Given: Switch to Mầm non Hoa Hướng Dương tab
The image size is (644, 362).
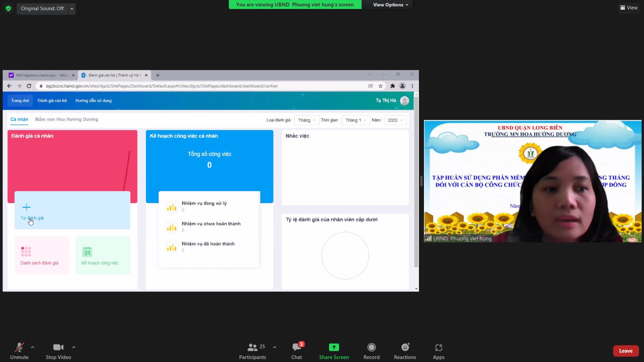Looking at the screenshot, I should click(67, 119).
